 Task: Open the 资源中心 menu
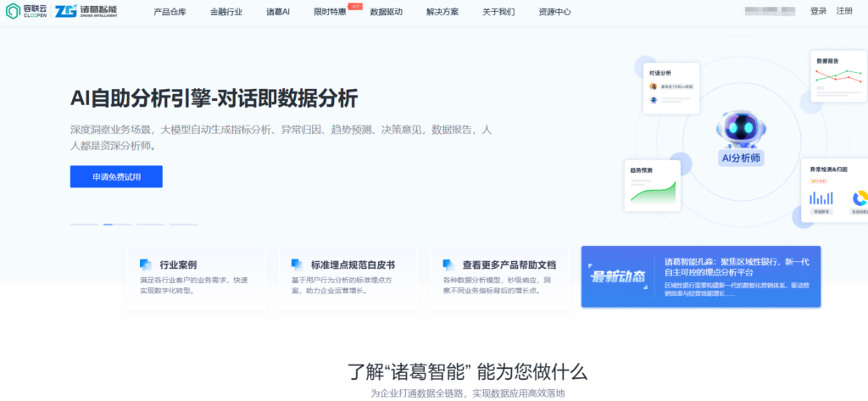[x=554, y=12]
